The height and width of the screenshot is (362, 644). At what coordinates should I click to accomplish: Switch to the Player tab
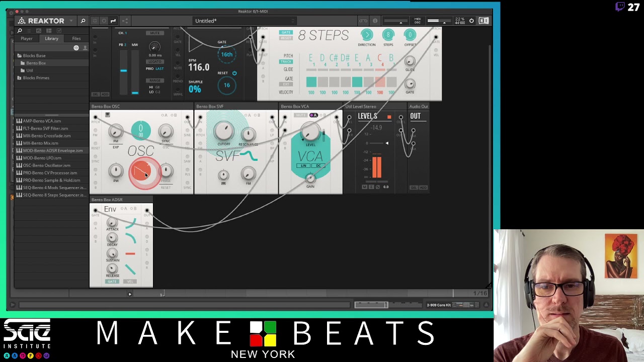(27, 39)
